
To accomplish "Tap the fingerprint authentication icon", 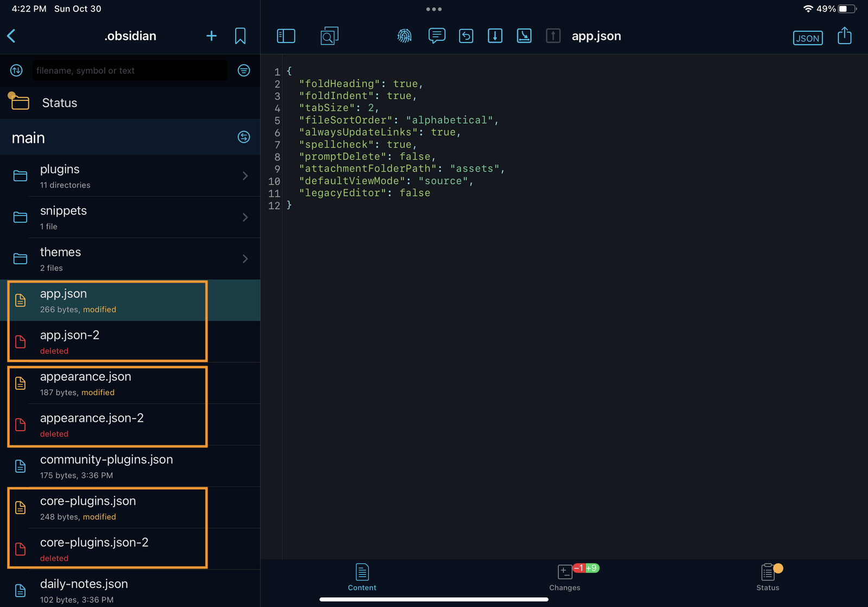I will click(404, 36).
